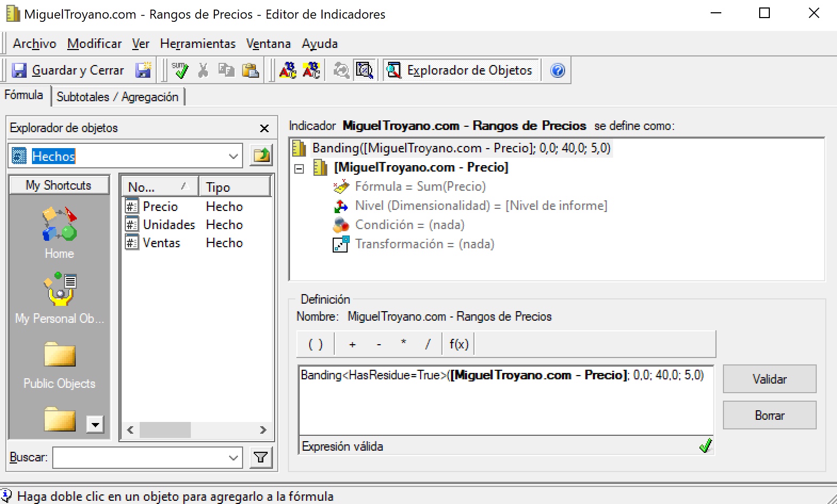This screenshot has height=504, width=837.
Task: Click the Unidades fact icon
Action: pos(132,224)
